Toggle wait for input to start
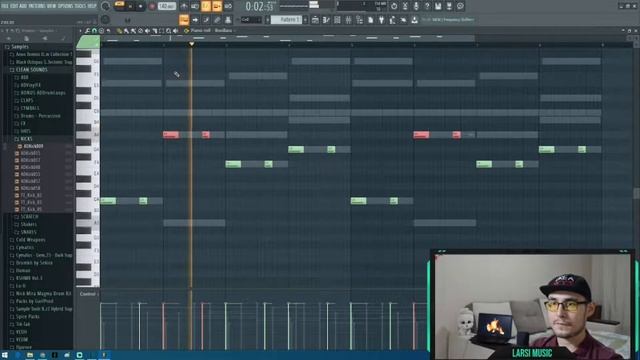Image resolution: width=640 pixels, height=360 pixels. pyautogui.click(x=195, y=6)
